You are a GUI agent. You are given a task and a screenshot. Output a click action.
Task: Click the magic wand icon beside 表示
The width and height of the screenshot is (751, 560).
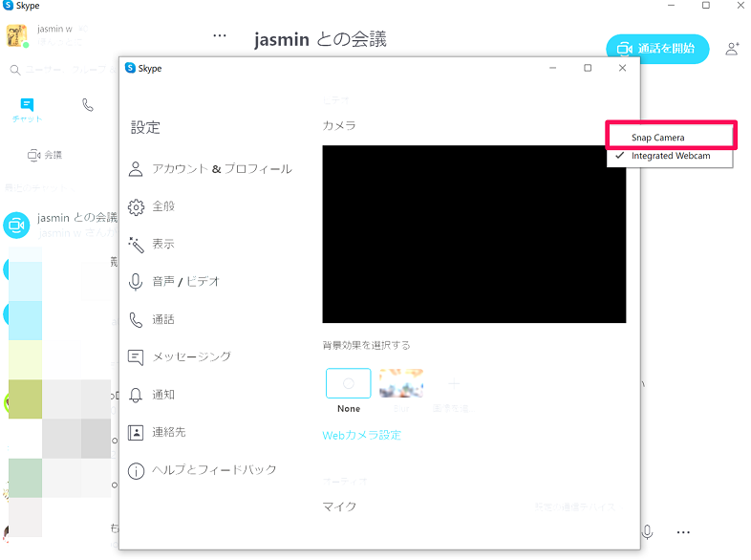coord(136,245)
